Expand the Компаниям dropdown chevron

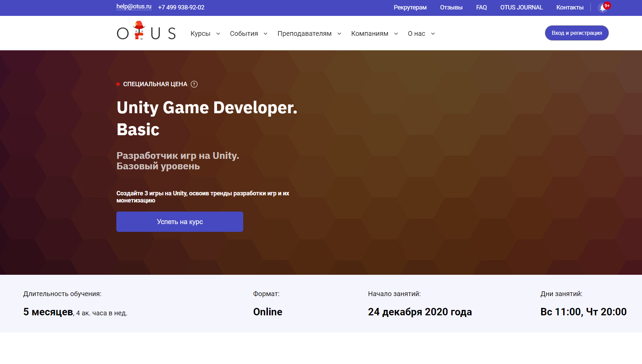(396, 34)
